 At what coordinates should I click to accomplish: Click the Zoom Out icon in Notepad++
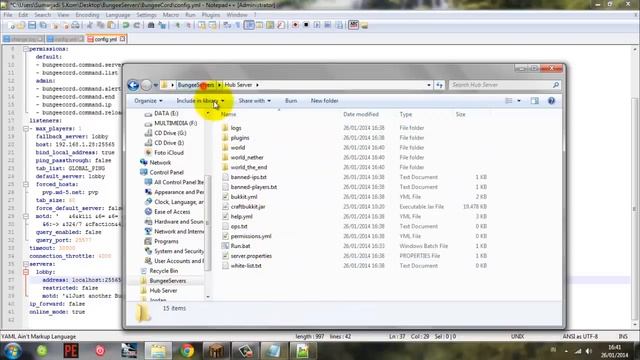(188, 25)
